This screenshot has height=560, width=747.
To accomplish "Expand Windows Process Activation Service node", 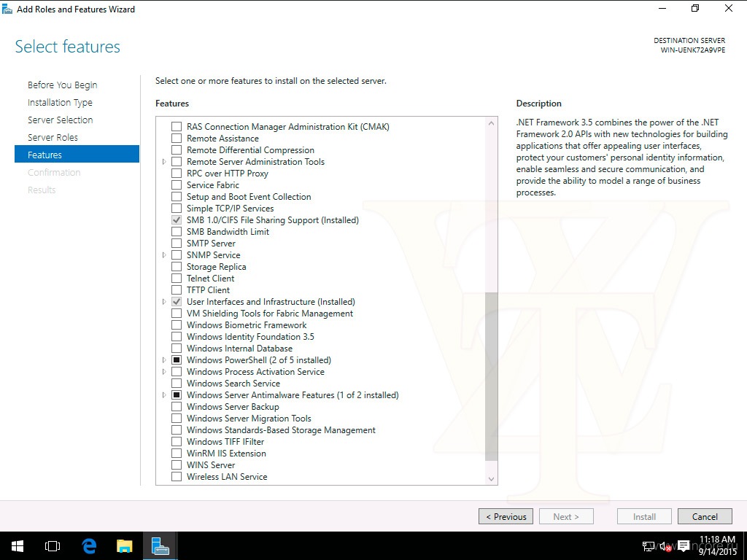I will pos(164,372).
